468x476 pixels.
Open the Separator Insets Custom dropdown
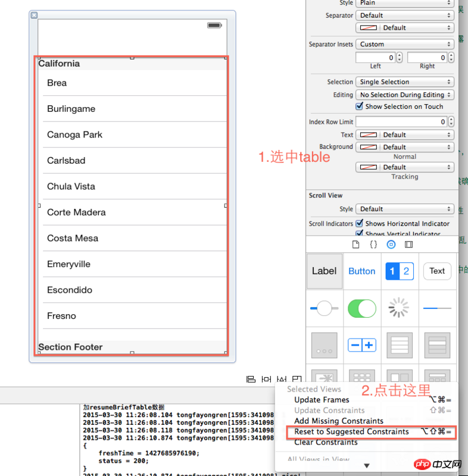click(x=405, y=44)
